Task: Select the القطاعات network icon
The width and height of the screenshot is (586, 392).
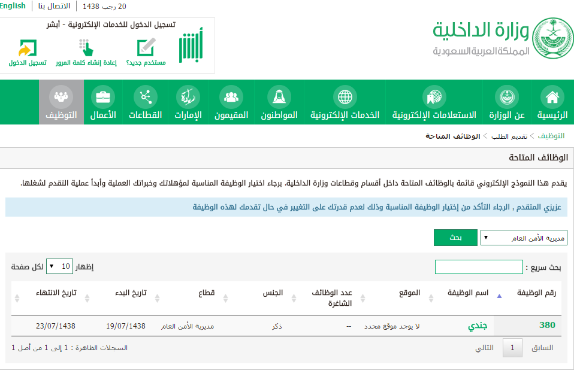Action: pos(146,97)
